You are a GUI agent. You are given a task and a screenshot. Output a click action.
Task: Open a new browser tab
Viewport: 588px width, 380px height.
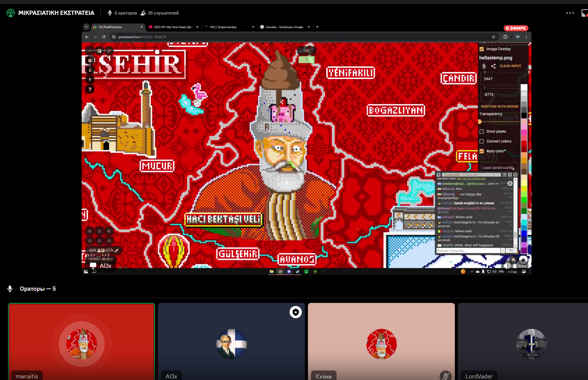tap(317, 27)
